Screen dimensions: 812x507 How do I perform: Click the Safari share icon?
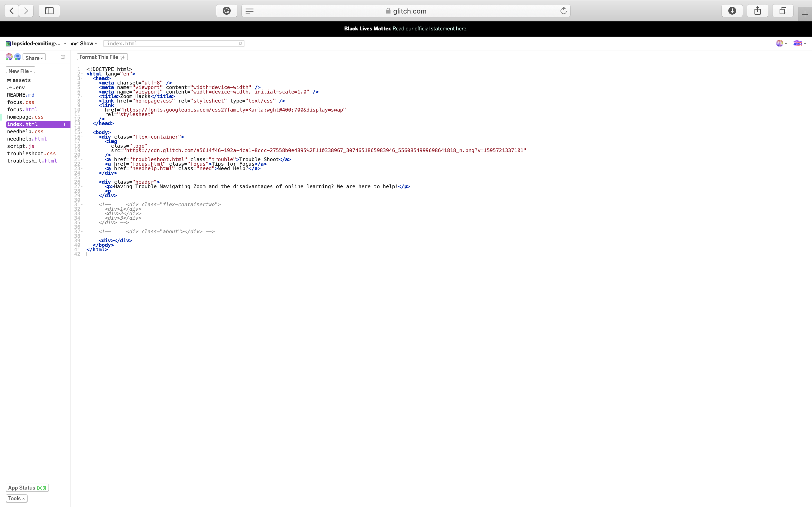pyautogui.click(x=758, y=11)
